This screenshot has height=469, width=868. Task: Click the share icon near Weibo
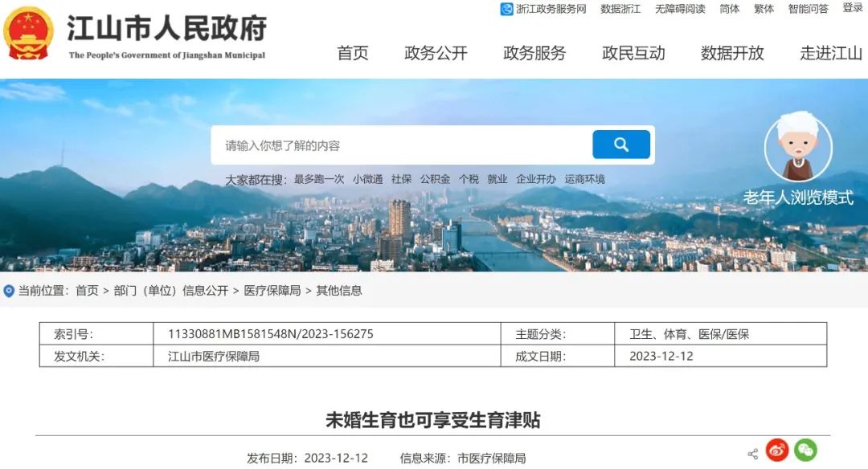pos(753,454)
